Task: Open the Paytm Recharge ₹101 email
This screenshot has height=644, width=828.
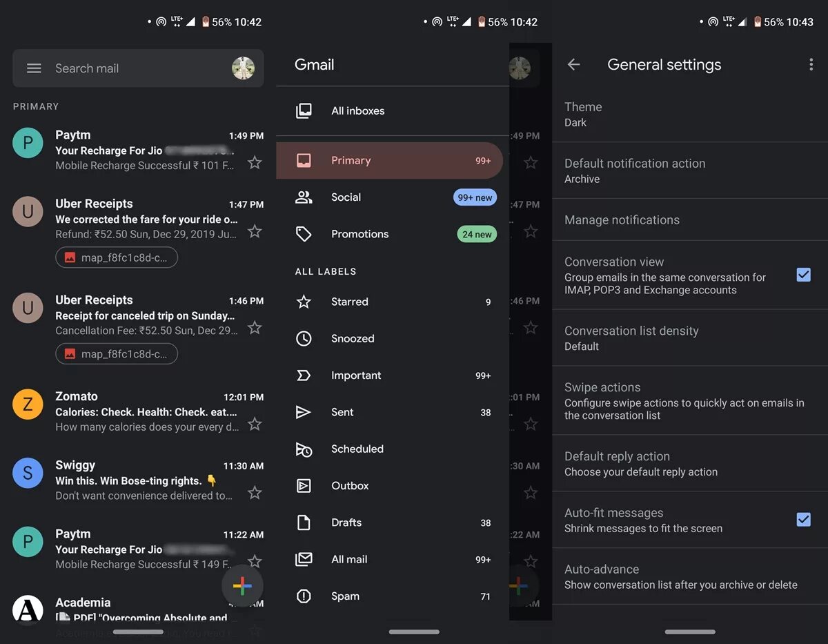Action: pos(138,150)
